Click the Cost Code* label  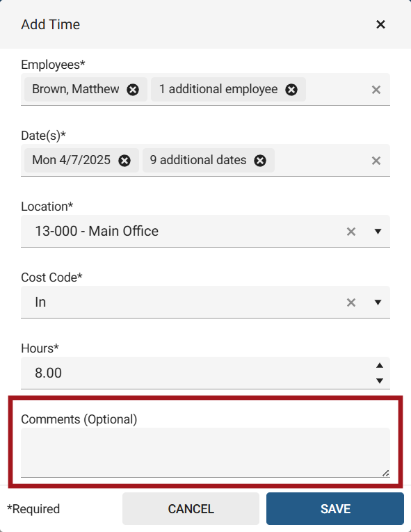(x=51, y=277)
